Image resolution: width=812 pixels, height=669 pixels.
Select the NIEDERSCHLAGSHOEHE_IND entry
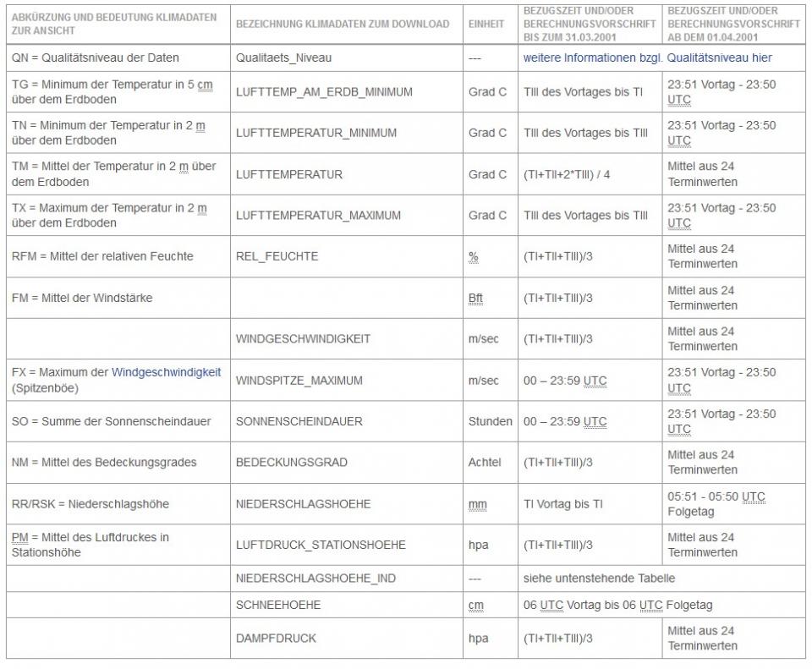pyautogui.click(x=315, y=579)
